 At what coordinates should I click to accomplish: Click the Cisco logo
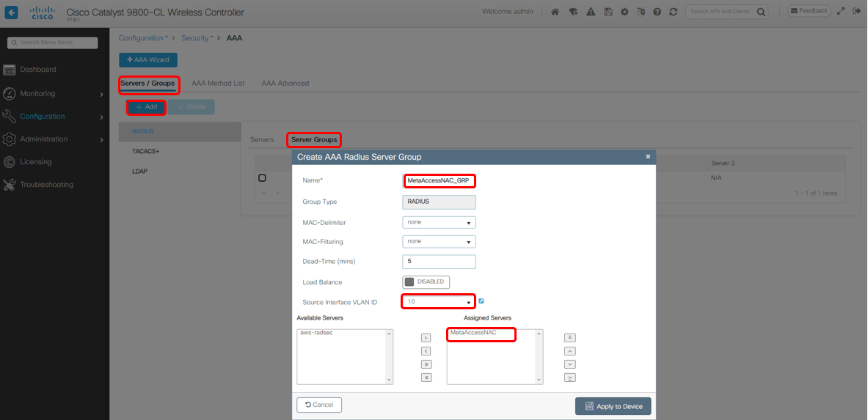[x=42, y=12]
